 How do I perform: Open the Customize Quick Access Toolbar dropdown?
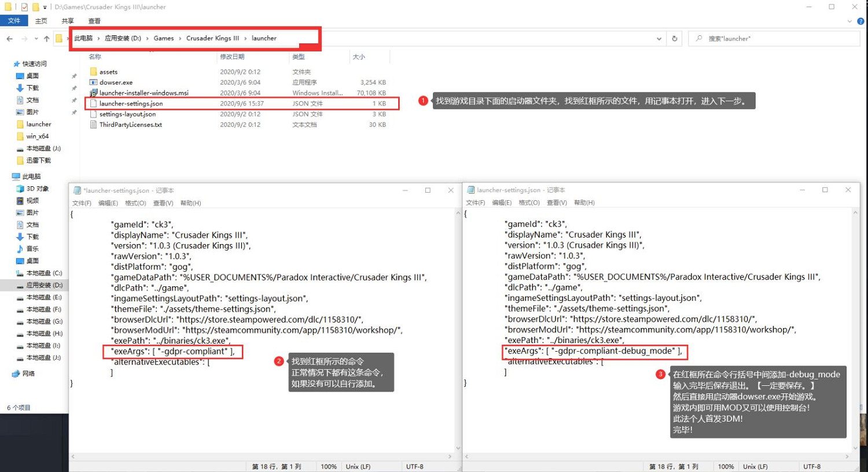pyautogui.click(x=45, y=8)
